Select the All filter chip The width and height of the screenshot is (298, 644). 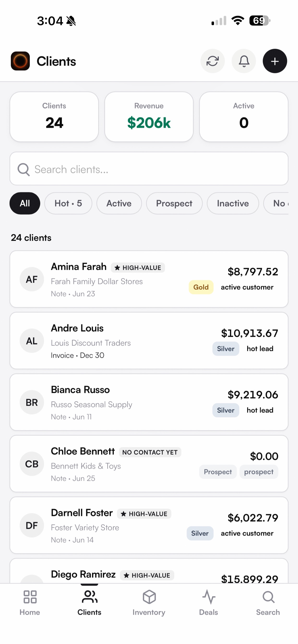[x=25, y=203]
